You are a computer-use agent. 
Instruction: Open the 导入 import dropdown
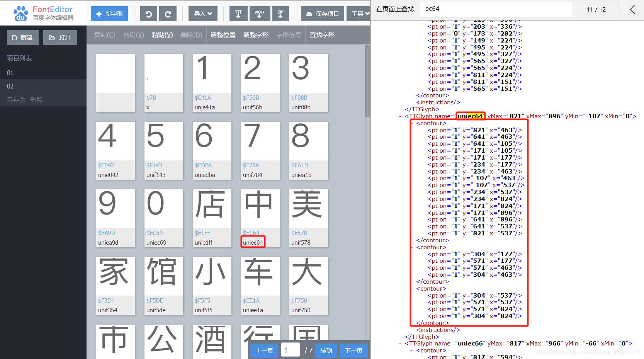[203, 14]
